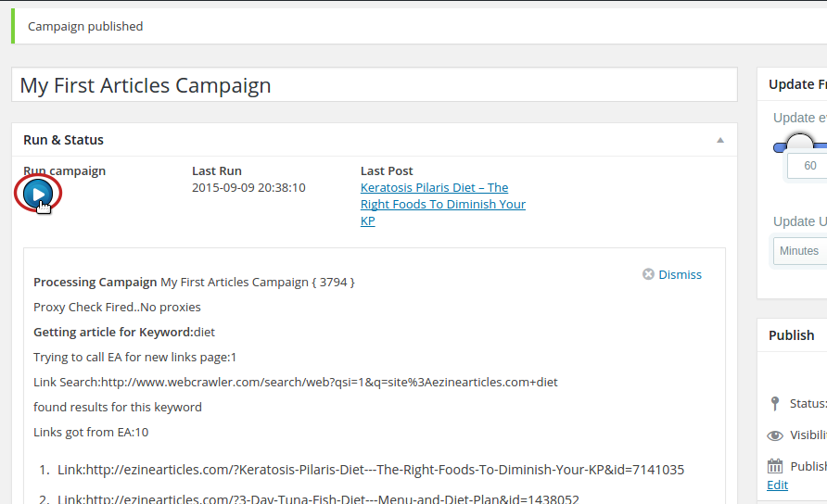Click the Publish calendar icon
The height and width of the screenshot is (504, 827).
[x=775, y=466]
